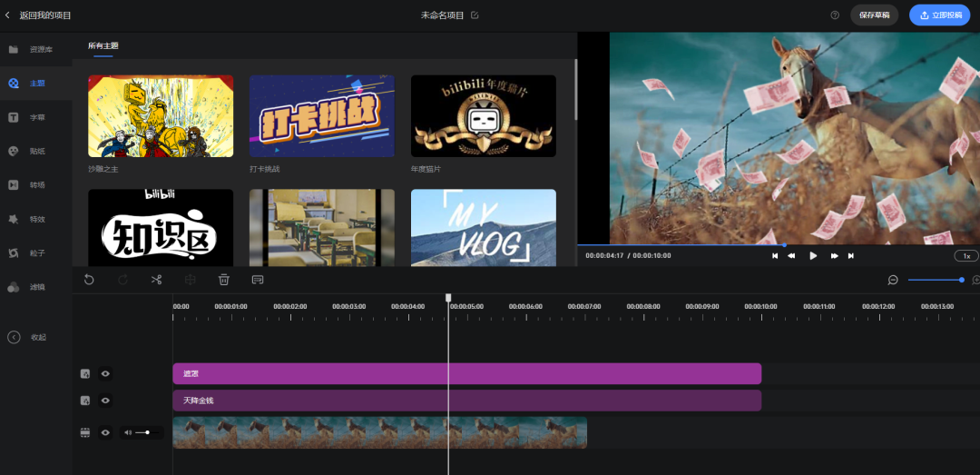Go back via 返回我的项目 arrow

(x=8, y=15)
